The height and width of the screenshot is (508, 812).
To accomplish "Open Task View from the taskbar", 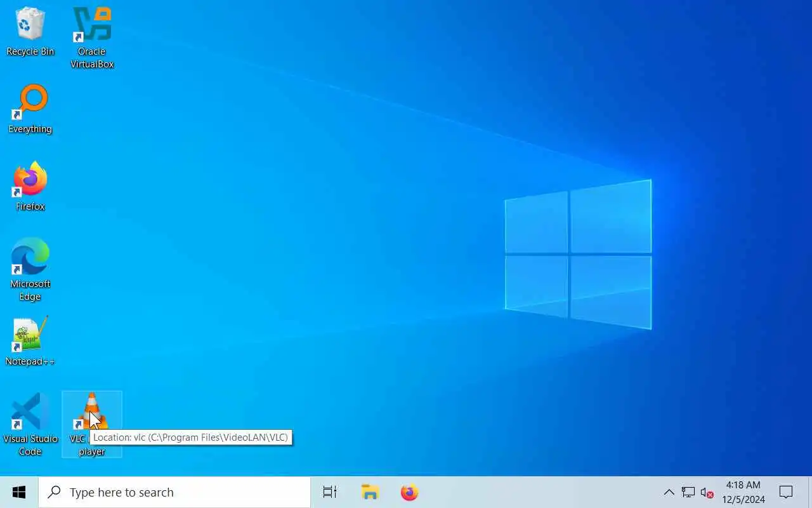I will click(330, 492).
